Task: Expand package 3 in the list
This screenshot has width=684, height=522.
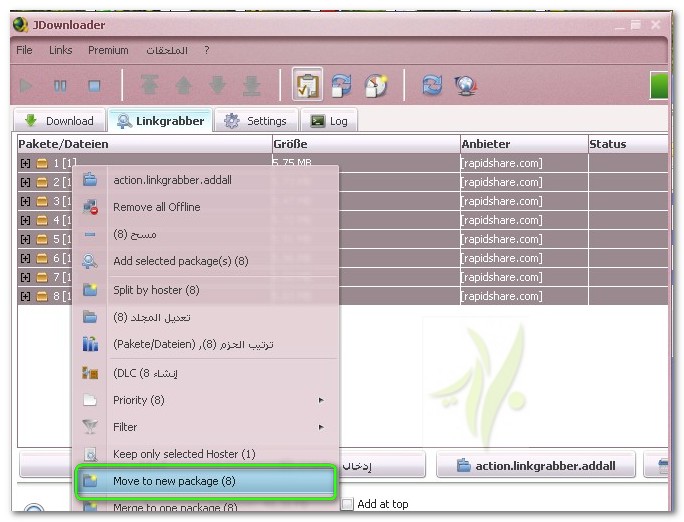Action: pyautogui.click(x=25, y=201)
